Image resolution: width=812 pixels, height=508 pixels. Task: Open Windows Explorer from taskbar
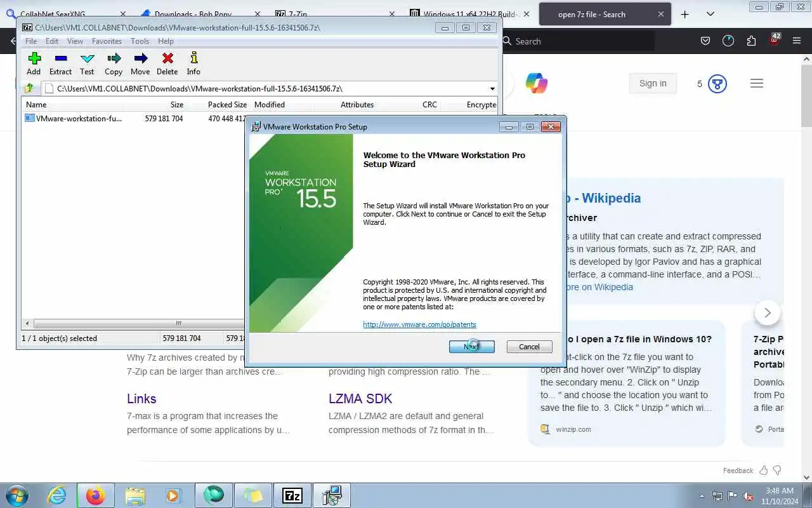(135, 495)
